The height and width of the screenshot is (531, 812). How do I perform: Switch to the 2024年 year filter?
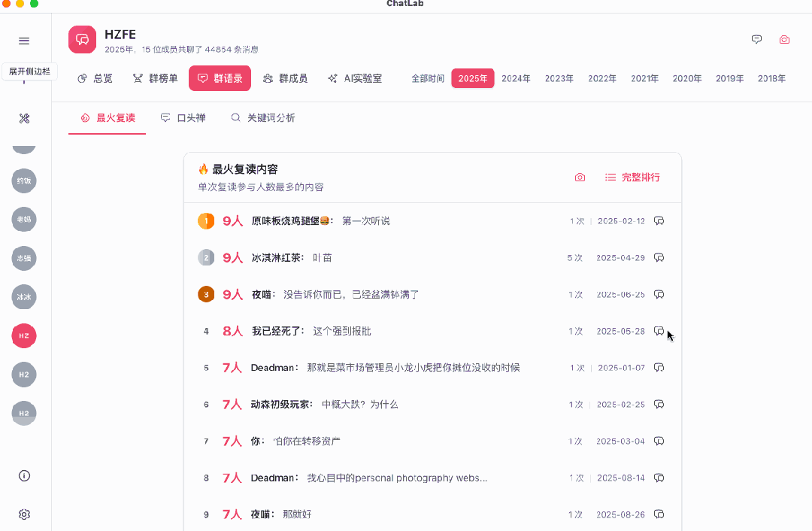[516, 77]
